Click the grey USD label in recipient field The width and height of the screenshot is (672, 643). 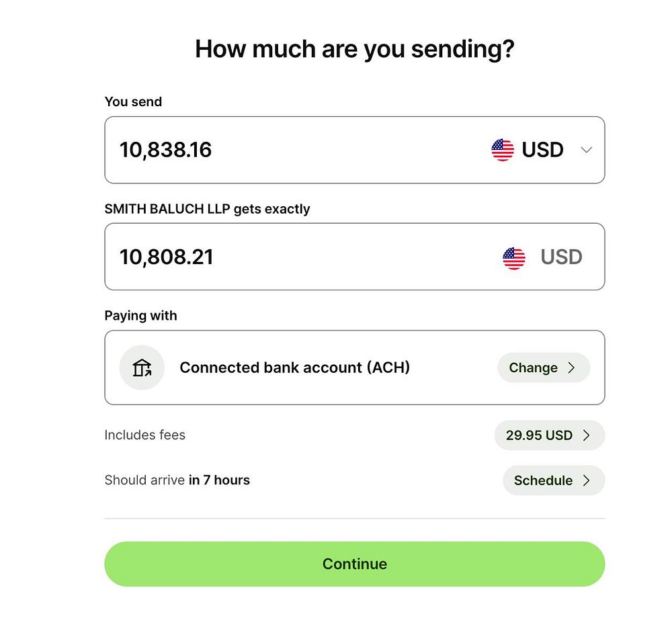pos(561,257)
